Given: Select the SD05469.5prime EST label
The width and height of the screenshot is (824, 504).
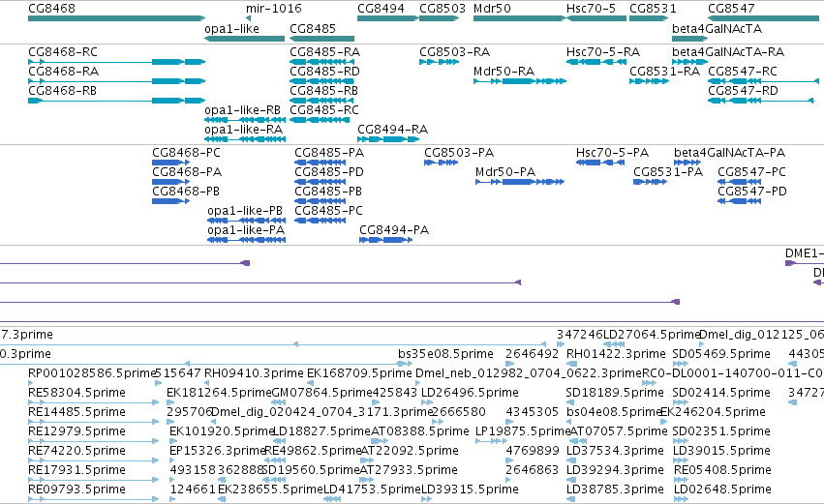Looking at the screenshot, I should coord(721,354).
